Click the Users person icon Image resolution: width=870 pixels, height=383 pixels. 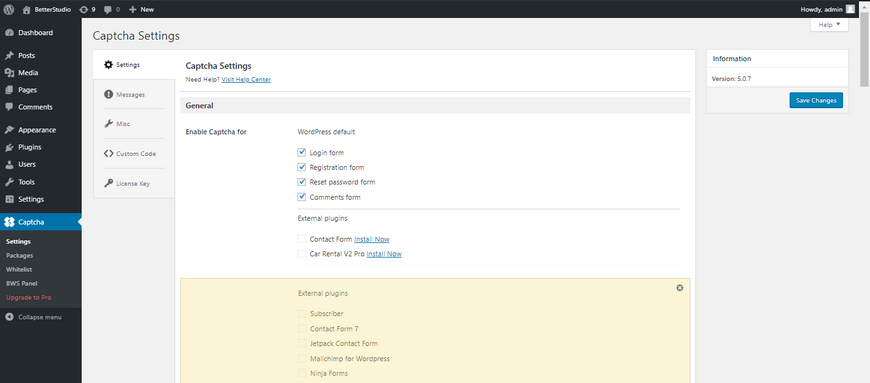pos(9,164)
